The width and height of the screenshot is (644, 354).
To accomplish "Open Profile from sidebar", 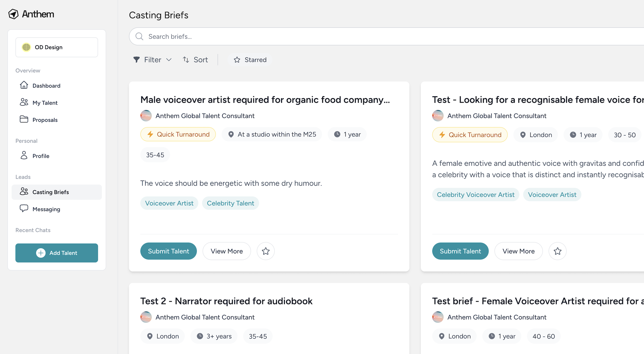I will click(x=41, y=156).
